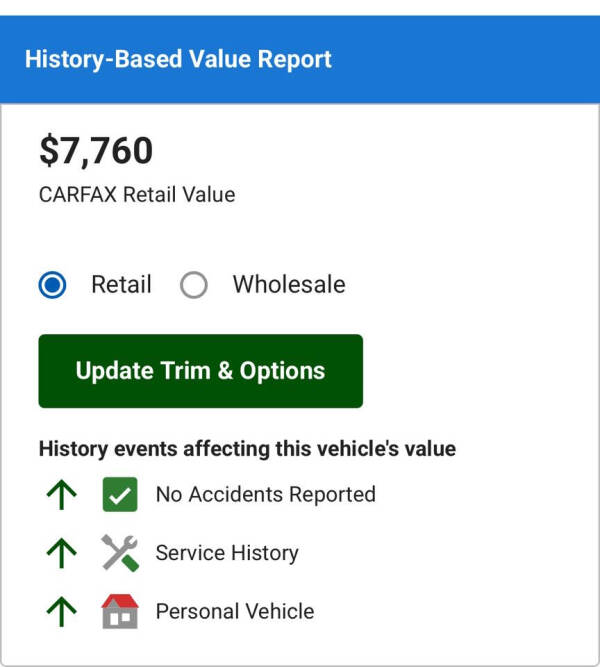Click the up arrow beside Service History

click(x=62, y=553)
